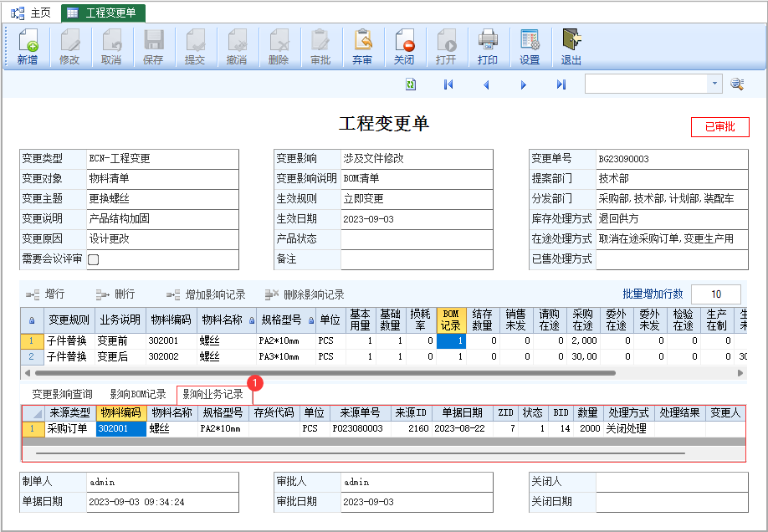Click the 退出 (exit) toolbar icon
Image resolution: width=768 pixels, height=532 pixels.
coord(571,47)
